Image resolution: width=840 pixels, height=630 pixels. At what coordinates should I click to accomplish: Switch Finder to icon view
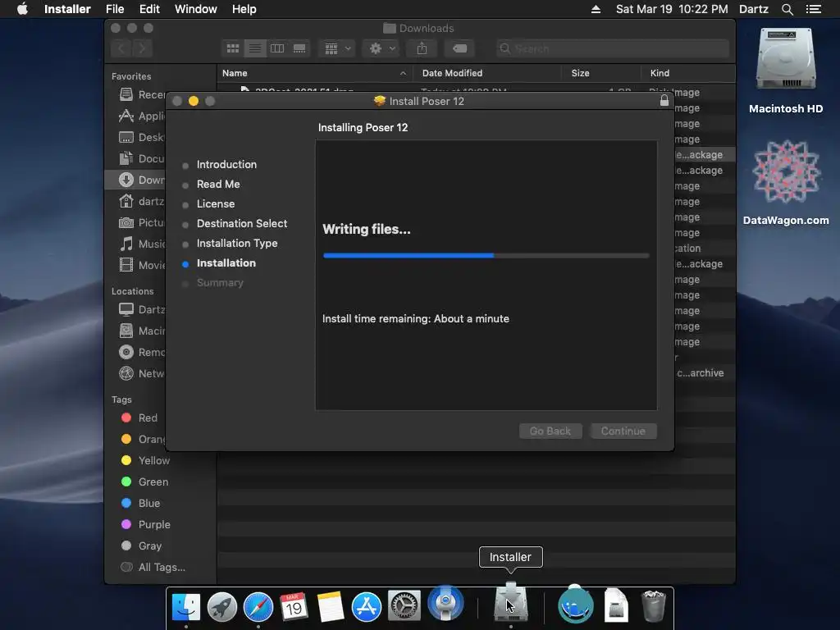(x=233, y=48)
